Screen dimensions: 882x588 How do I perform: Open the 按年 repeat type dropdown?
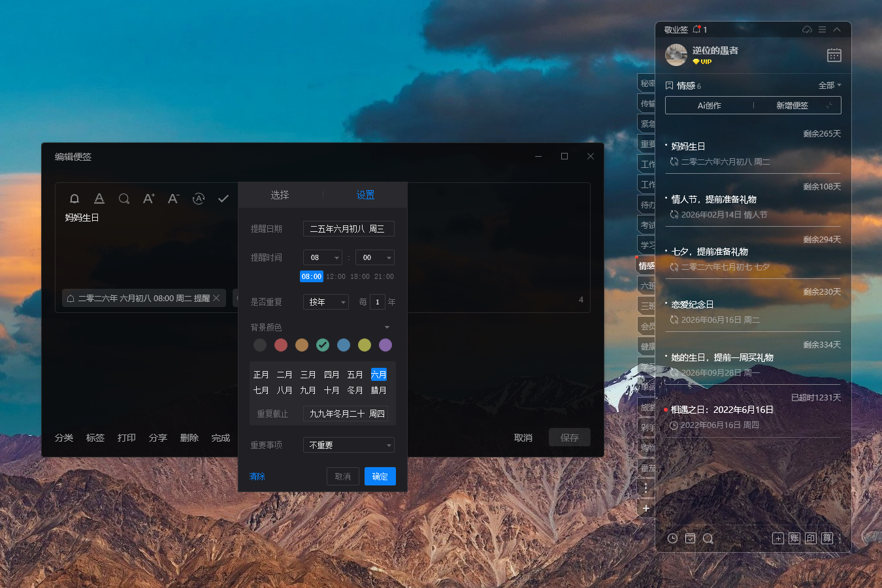[x=325, y=302]
